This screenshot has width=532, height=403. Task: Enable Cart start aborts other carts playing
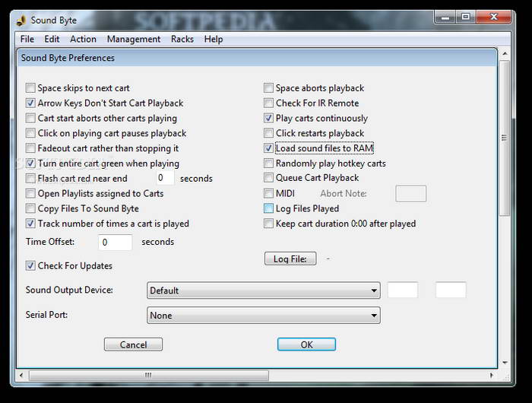click(x=30, y=118)
